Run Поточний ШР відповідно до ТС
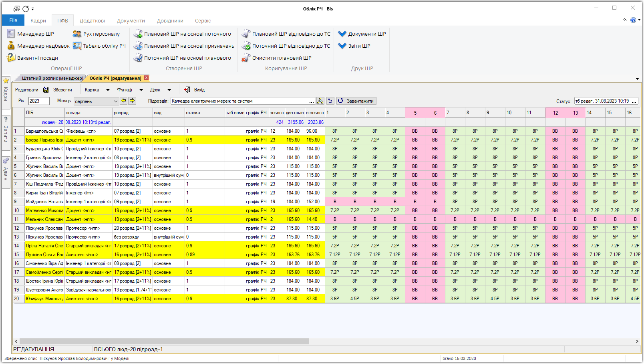The height and width of the screenshot is (364, 644). 286,46
